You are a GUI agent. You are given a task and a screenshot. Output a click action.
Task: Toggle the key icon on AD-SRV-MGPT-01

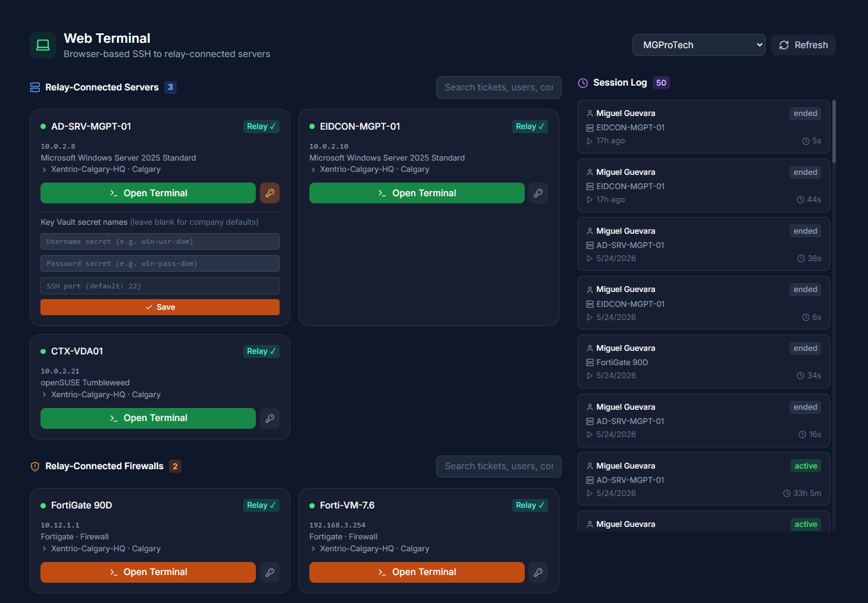point(270,193)
